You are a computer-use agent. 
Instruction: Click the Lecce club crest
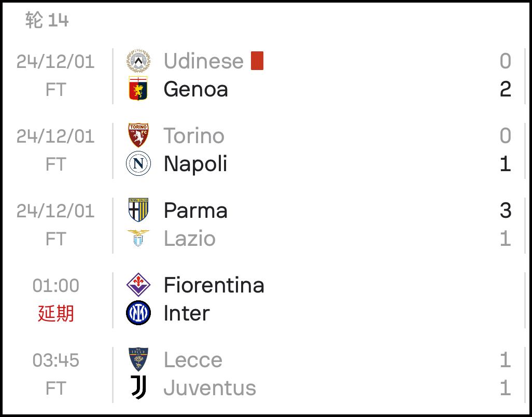[x=138, y=359]
